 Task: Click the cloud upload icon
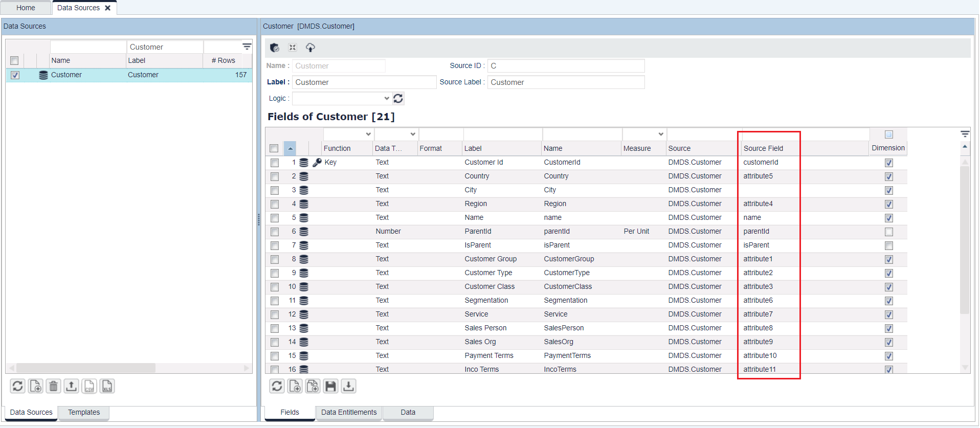310,48
